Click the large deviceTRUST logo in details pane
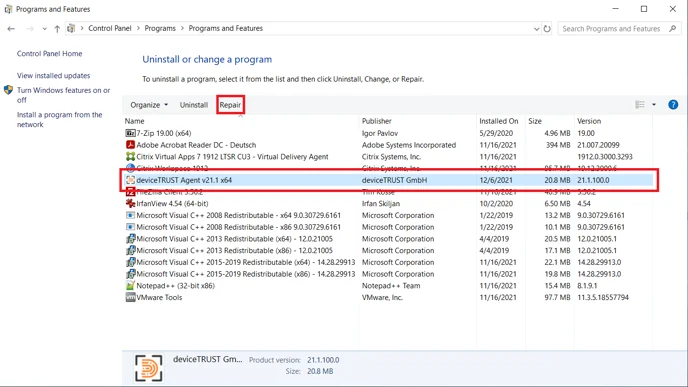Image resolution: width=688 pixels, height=387 pixels. pos(149,368)
